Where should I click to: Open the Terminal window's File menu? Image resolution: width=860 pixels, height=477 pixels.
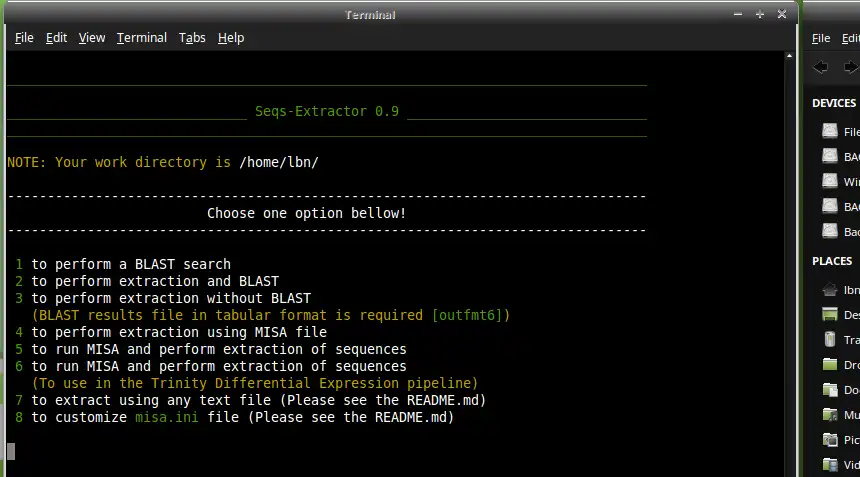24,38
